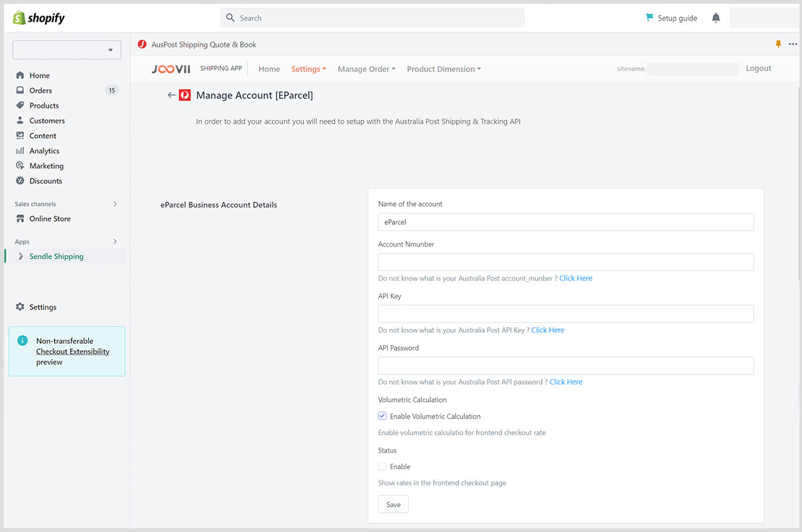The width and height of the screenshot is (802, 532).
Task: Open the Product Dimension dropdown menu
Action: click(444, 69)
